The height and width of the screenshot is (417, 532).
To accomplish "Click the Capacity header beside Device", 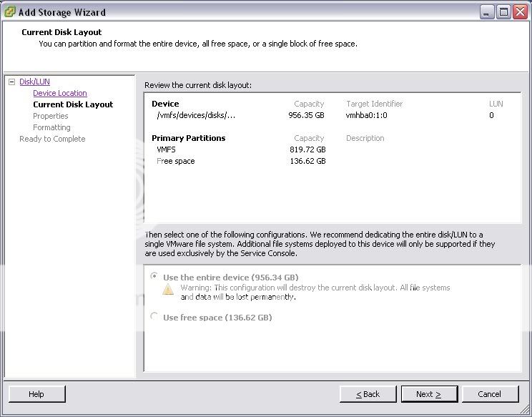I will pos(309,104).
